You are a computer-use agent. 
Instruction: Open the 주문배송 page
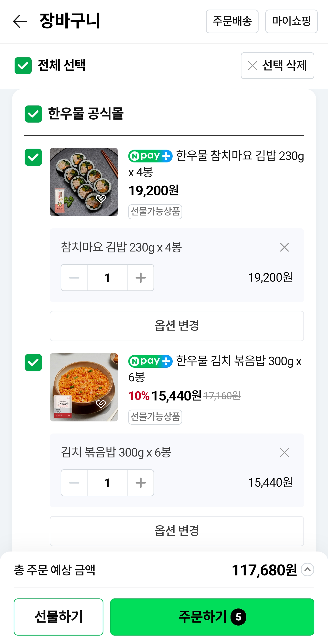pos(232,21)
